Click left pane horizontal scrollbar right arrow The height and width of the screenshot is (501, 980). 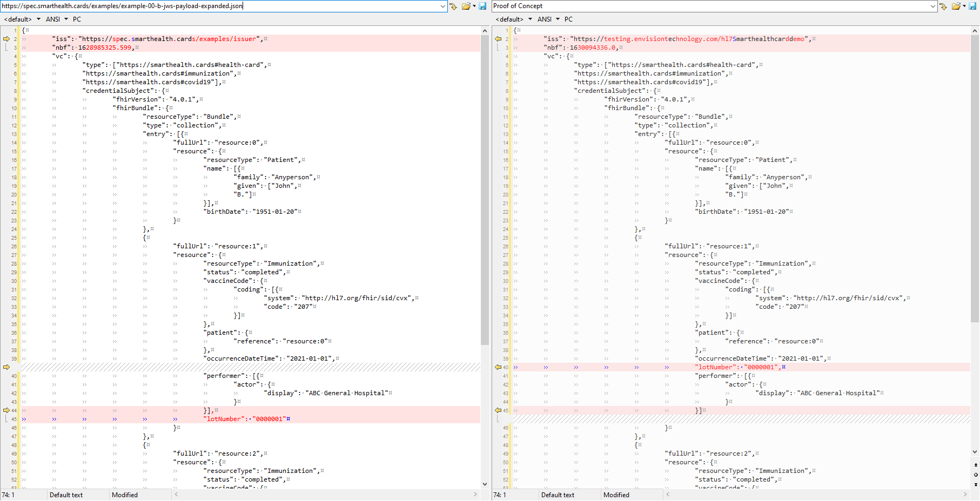[x=475, y=495]
